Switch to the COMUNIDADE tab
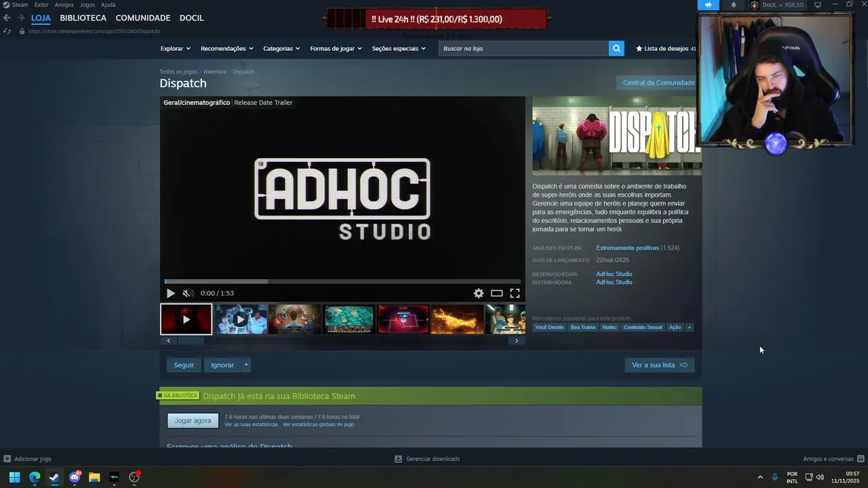Image resolution: width=868 pixels, height=488 pixels. [x=143, y=18]
